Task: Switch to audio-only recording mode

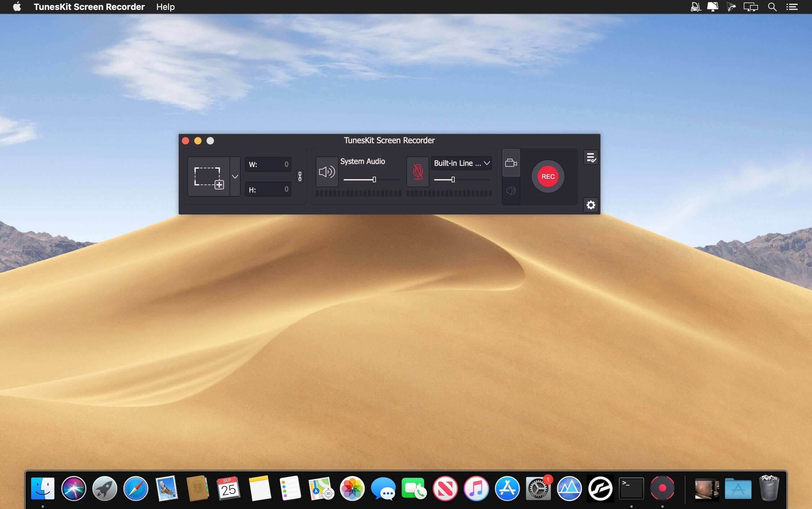Action: [x=511, y=191]
